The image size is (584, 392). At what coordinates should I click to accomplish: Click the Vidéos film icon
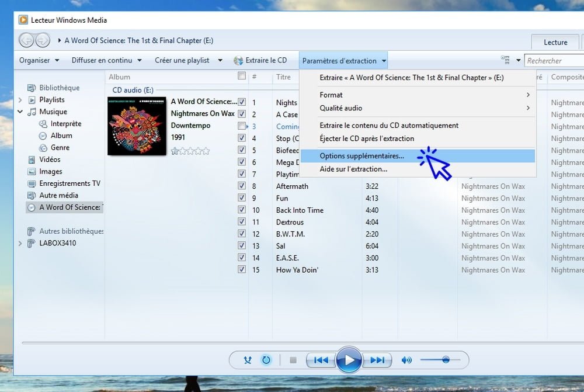[x=32, y=159]
